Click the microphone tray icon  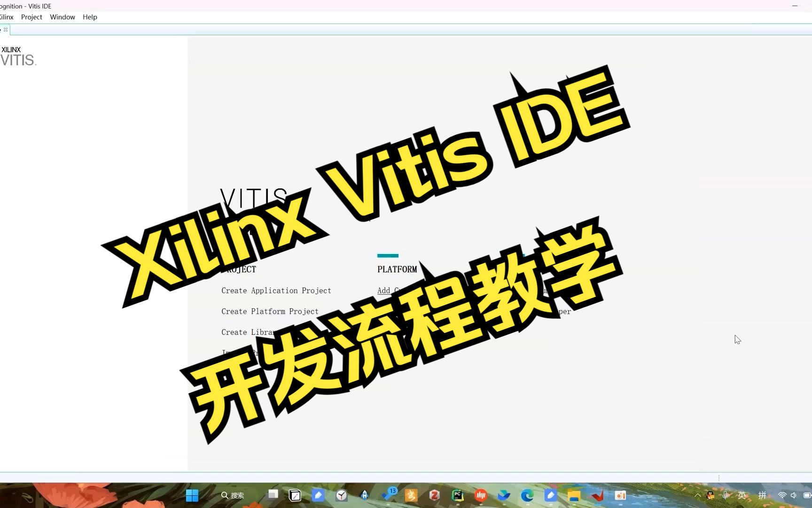point(726,495)
